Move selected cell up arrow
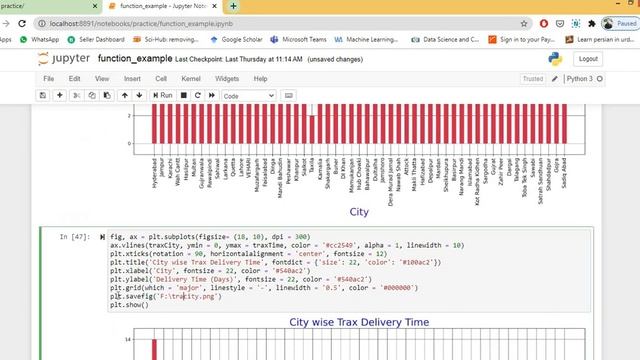This screenshot has height=360, width=640. point(124,96)
